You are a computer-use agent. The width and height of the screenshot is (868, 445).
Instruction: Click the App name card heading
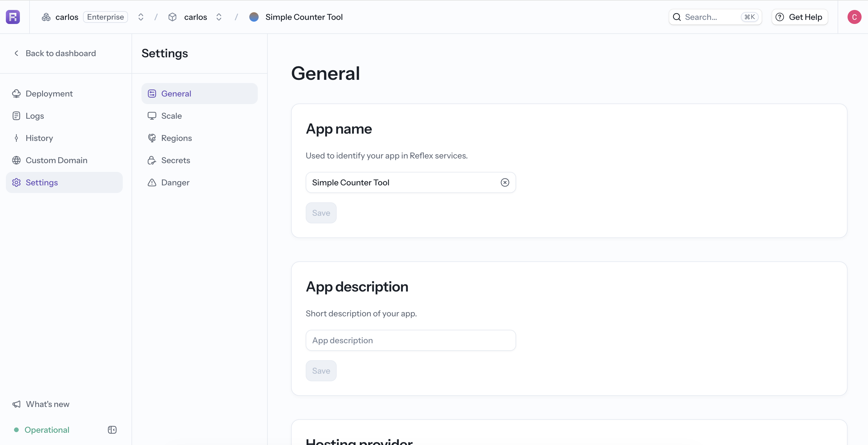(x=339, y=129)
